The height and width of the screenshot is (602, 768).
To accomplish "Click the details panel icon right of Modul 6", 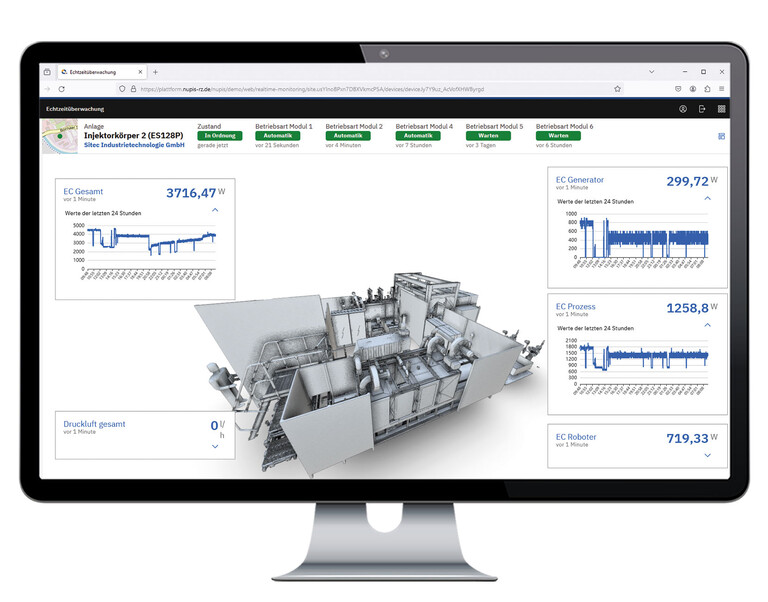I will [x=721, y=136].
